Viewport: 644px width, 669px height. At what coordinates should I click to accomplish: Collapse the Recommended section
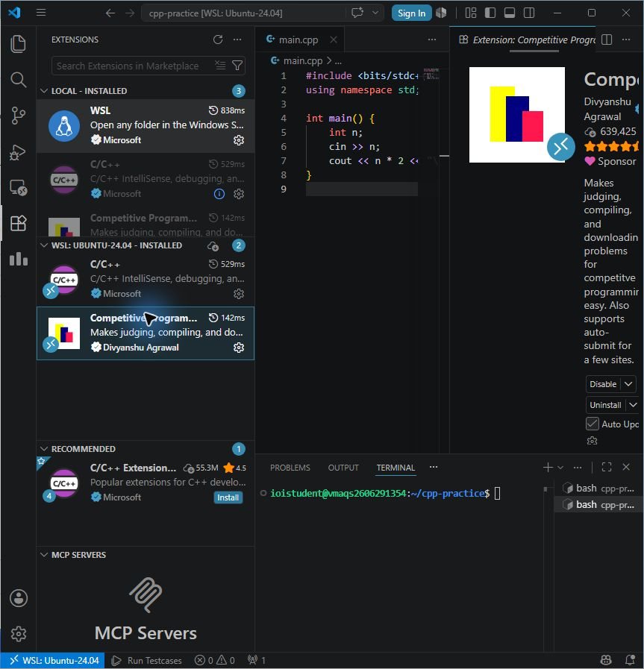pos(44,449)
